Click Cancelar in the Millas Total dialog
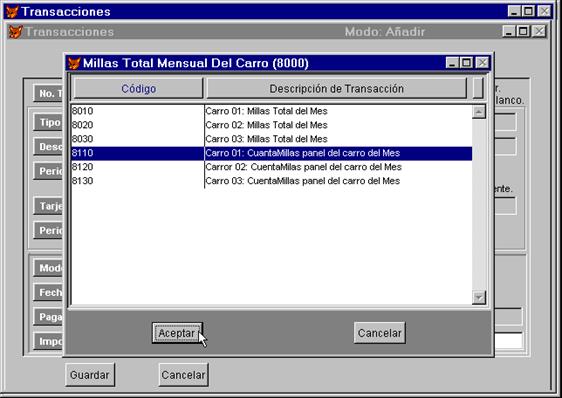The height and width of the screenshot is (398, 562). pos(380,333)
